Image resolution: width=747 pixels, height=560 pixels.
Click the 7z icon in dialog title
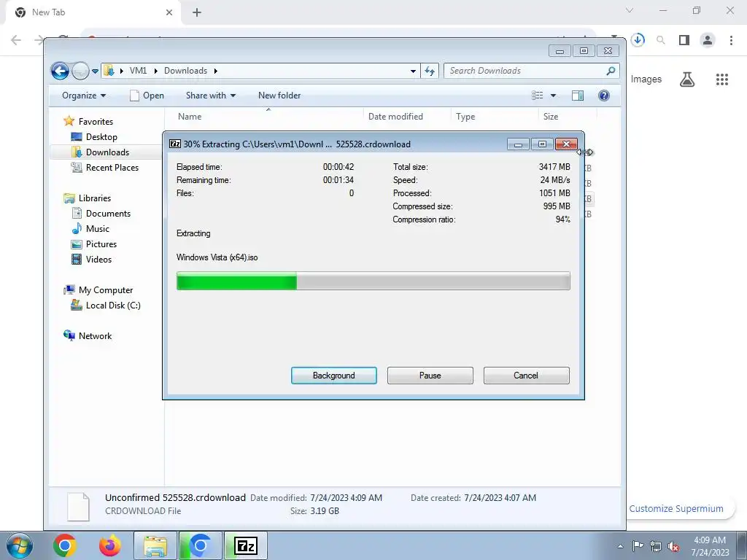[175, 144]
